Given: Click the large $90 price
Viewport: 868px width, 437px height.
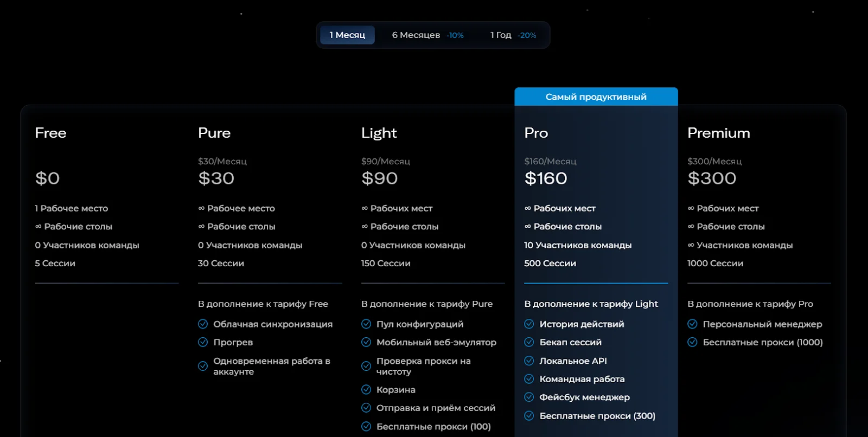Looking at the screenshot, I should [x=380, y=178].
